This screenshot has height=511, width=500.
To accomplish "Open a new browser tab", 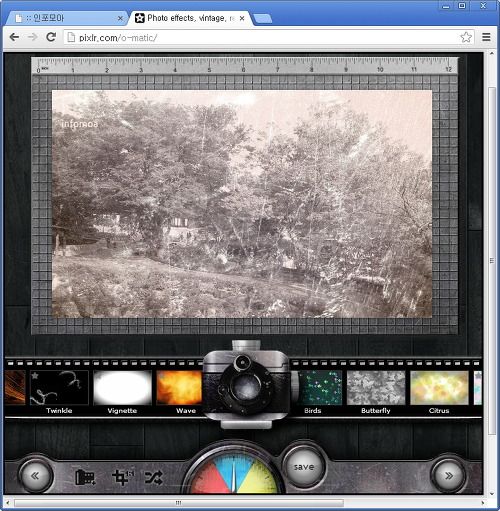I will [x=263, y=19].
